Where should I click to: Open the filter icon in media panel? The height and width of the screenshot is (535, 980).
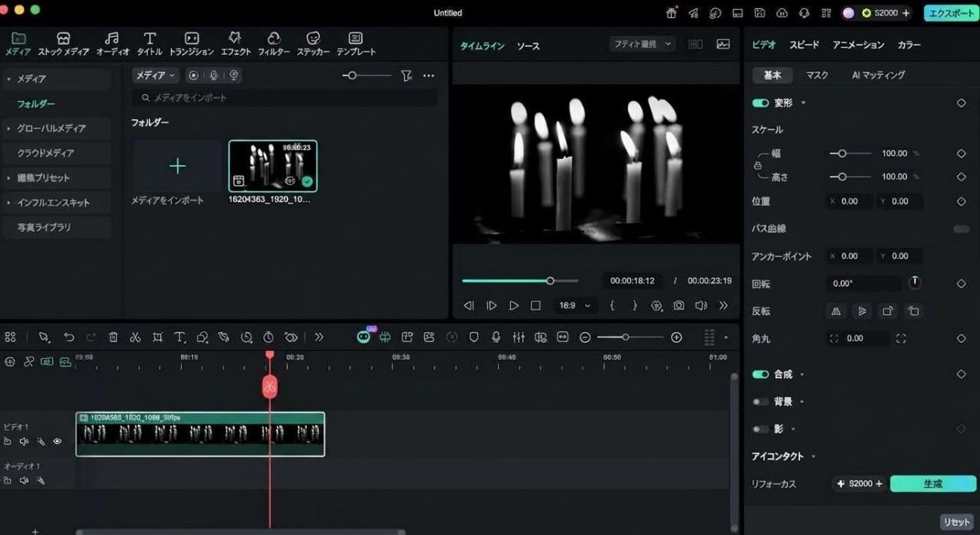pyautogui.click(x=406, y=75)
